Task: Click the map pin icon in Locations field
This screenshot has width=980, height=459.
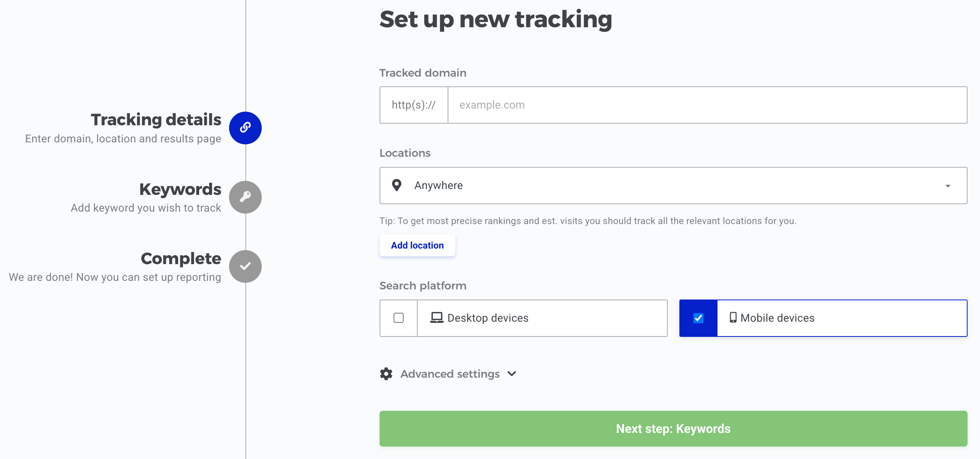Action: pyautogui.click(x=396, y=185)
